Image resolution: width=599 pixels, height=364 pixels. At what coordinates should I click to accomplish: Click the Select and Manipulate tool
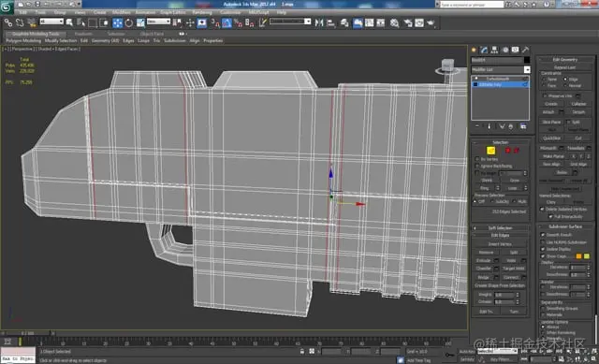pos(190,22)
